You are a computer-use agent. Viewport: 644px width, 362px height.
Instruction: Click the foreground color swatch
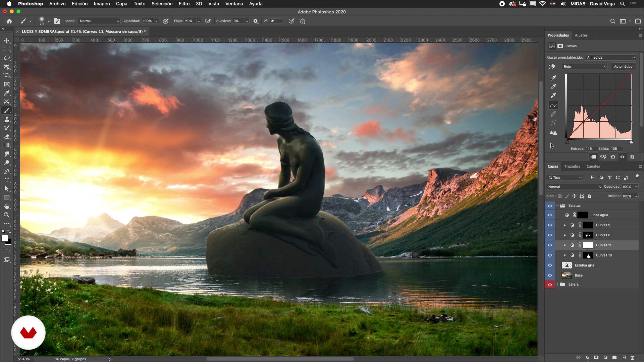[x=5, y=238]
